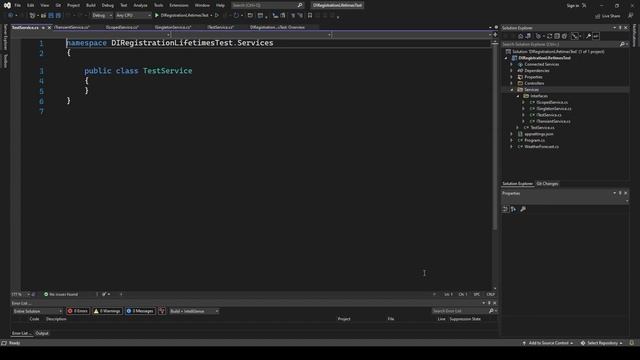Start debugging with the green play icon
This screenshot has height=360, width=640.
pos(157,16)
